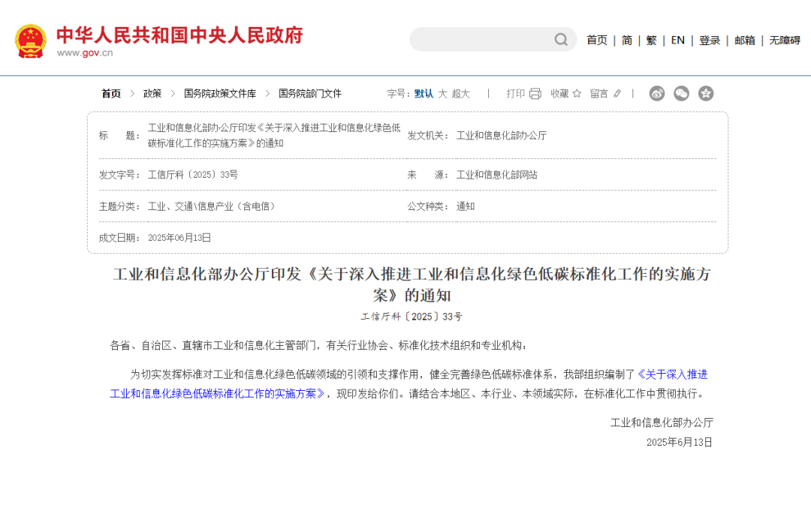Image resolution: width=811 pixels, height=532 pixels.
Task: Open the print icon to print the article
Action: coord(535,93)
